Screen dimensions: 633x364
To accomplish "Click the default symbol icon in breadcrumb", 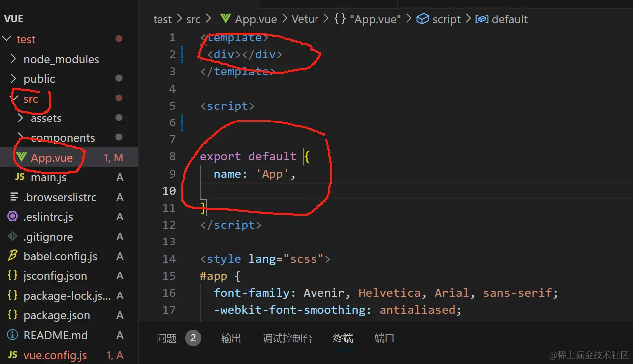I will (482, 19).
